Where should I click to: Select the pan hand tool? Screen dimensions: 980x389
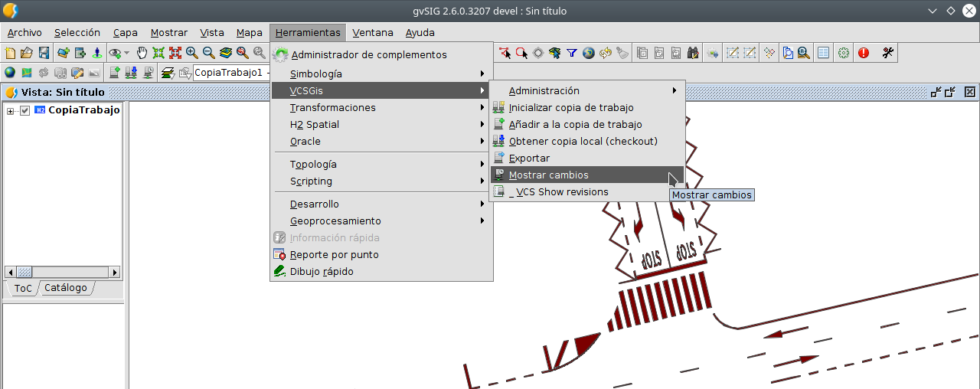click(142, 53)
